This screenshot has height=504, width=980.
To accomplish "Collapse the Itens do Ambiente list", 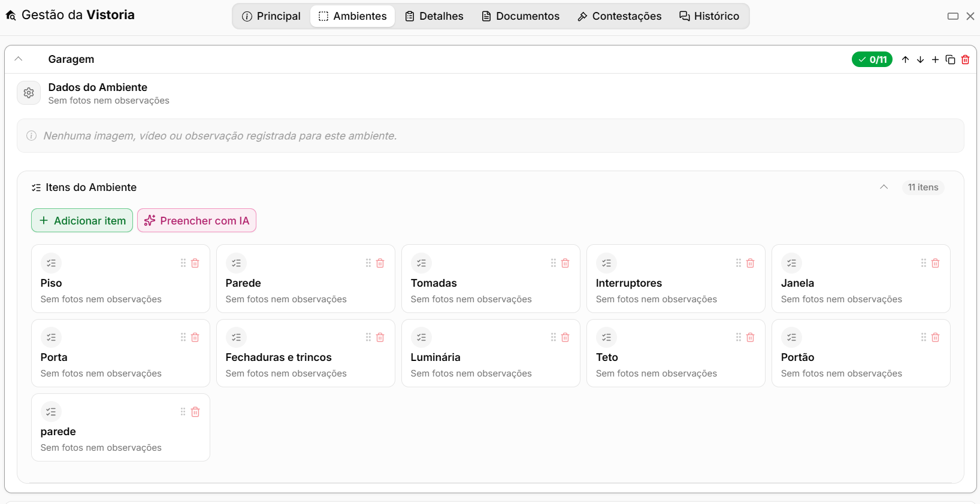I will coord(884,187).
